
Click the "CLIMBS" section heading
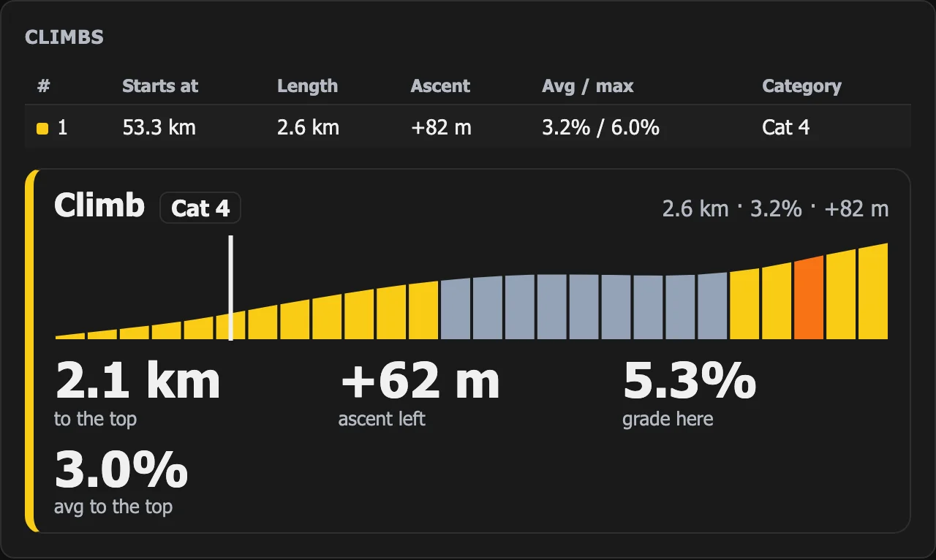[64, 38]
